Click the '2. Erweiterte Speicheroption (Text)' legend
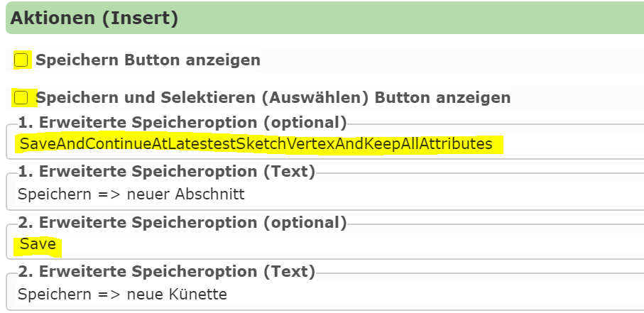Screen dimensions: 644x313 tap(166, 272)
